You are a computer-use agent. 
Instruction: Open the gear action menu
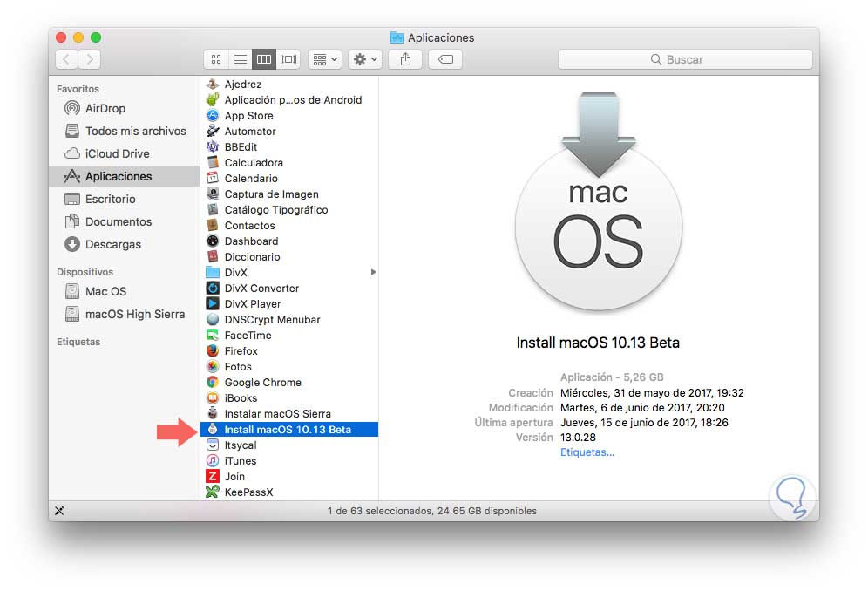365,59
